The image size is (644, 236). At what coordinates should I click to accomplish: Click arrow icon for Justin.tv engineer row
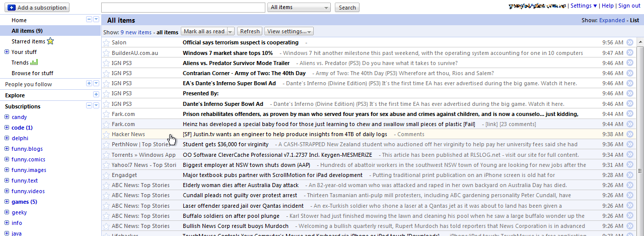tap(630, 134)
